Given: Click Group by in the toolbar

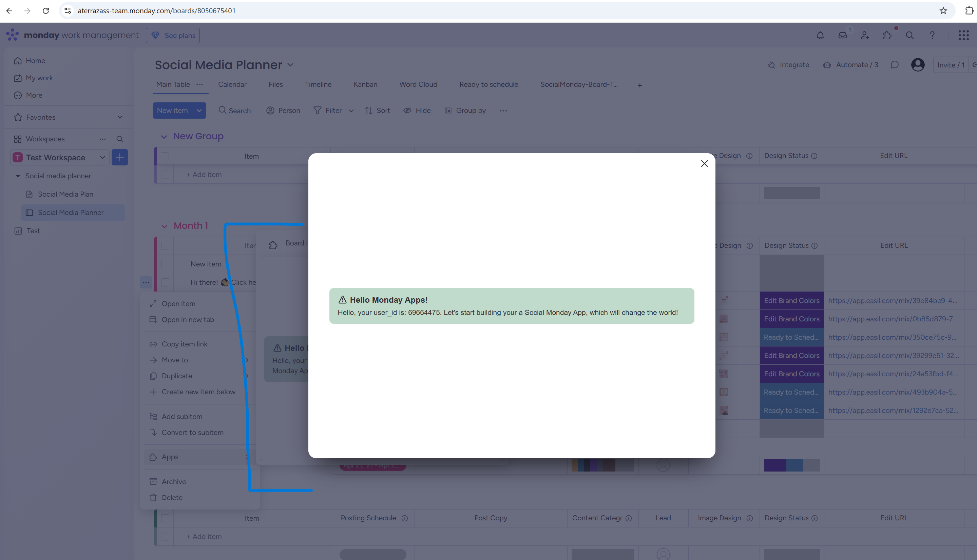Looking at the screenshot, I should [x=465, y=111].
